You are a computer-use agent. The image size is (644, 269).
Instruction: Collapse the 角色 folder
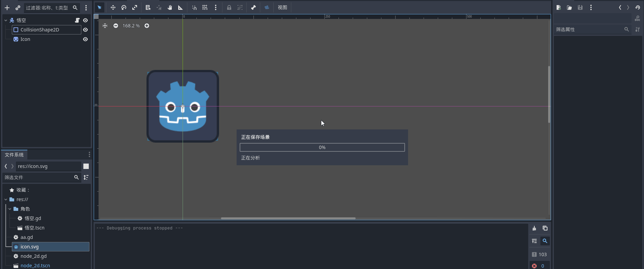(10, 209)
